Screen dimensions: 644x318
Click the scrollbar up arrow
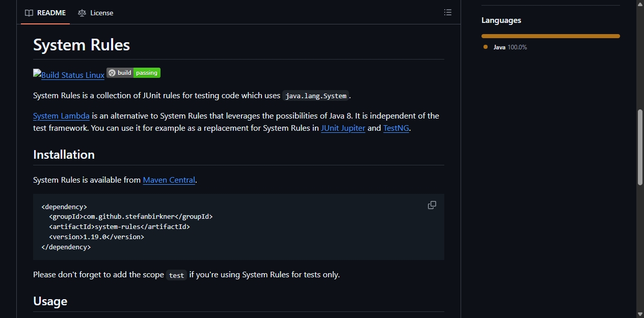(x=640, y=4)
